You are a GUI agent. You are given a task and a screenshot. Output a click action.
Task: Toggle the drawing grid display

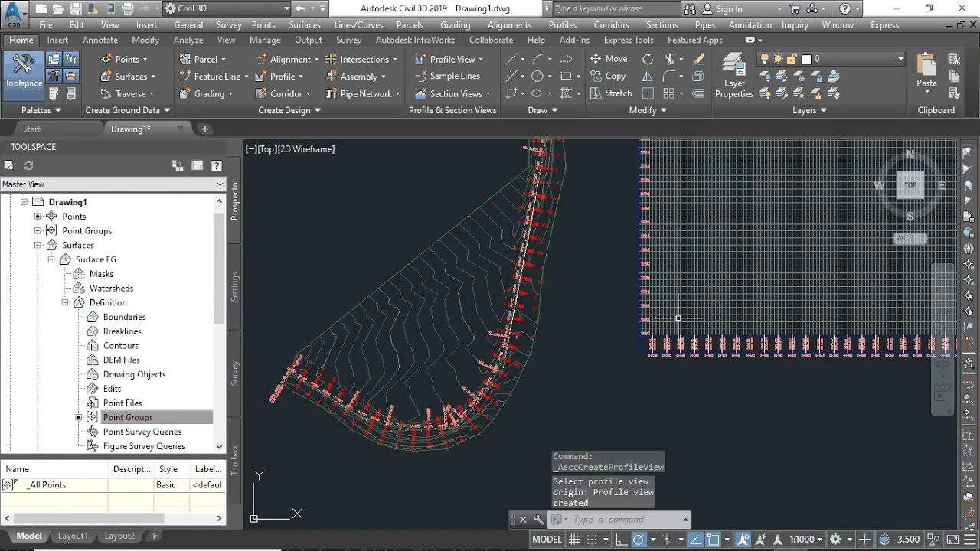coord(574,539)
